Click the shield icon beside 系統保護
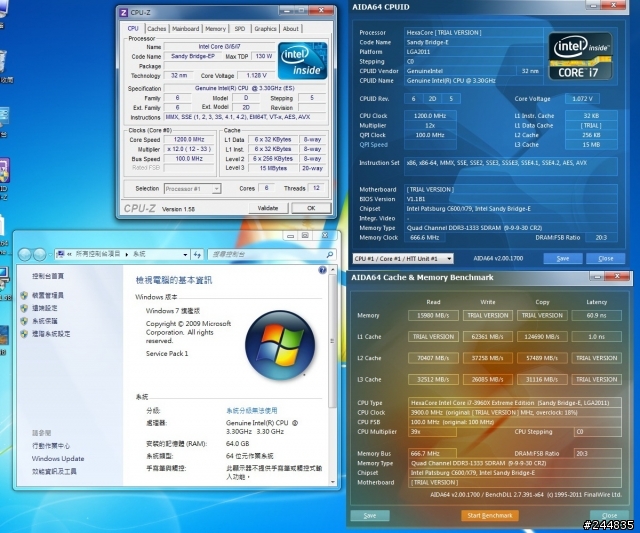This screenshot has height=533, width=640. [x=24, y=321]
